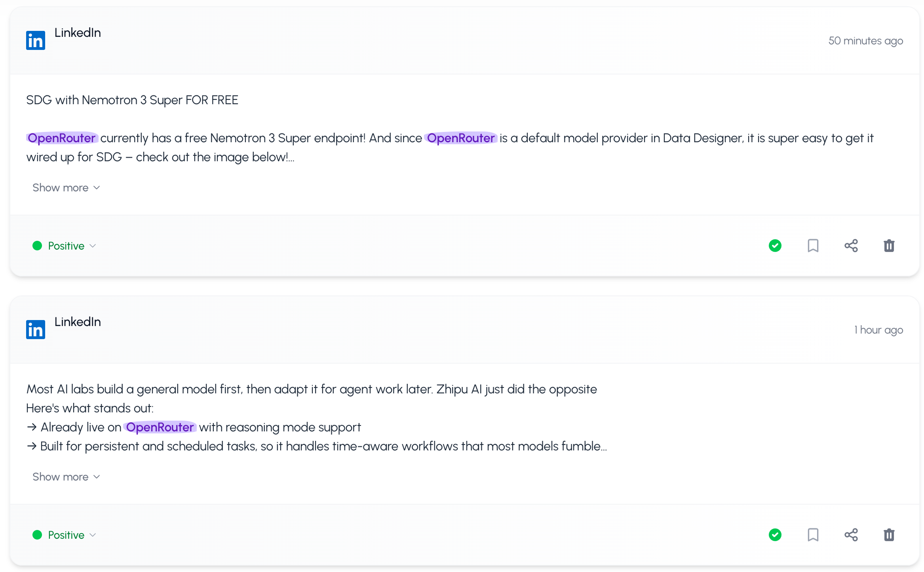This screenshot has width=924, height=572.
Task: Delete the Zhipu AI mention
Action: (x=889, y=535)
